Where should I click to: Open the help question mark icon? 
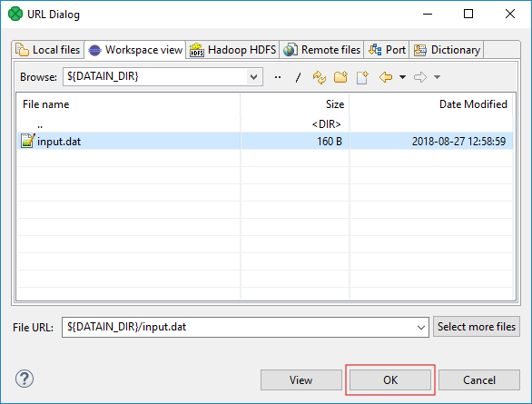coord(25,379)
